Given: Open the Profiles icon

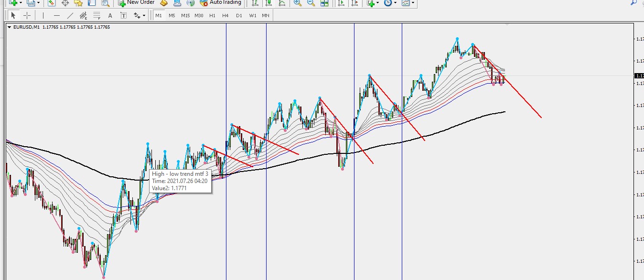Looking at the screenshot, I should (31, 2).
